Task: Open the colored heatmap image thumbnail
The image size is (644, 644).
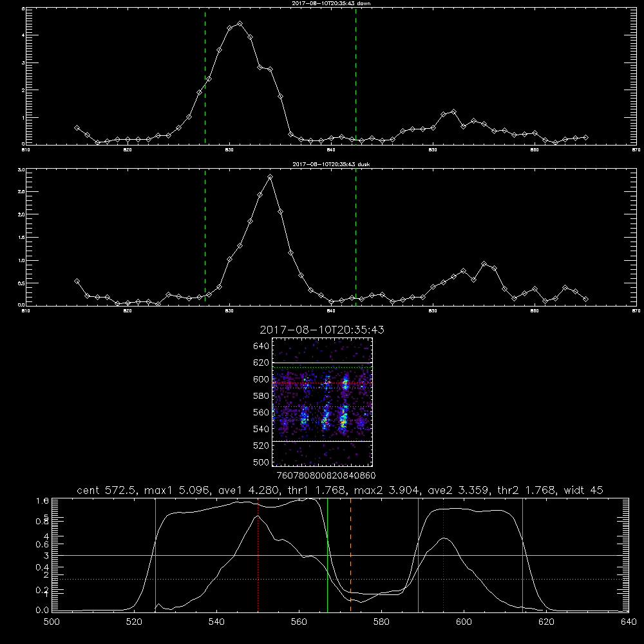Action: (322, 402)
